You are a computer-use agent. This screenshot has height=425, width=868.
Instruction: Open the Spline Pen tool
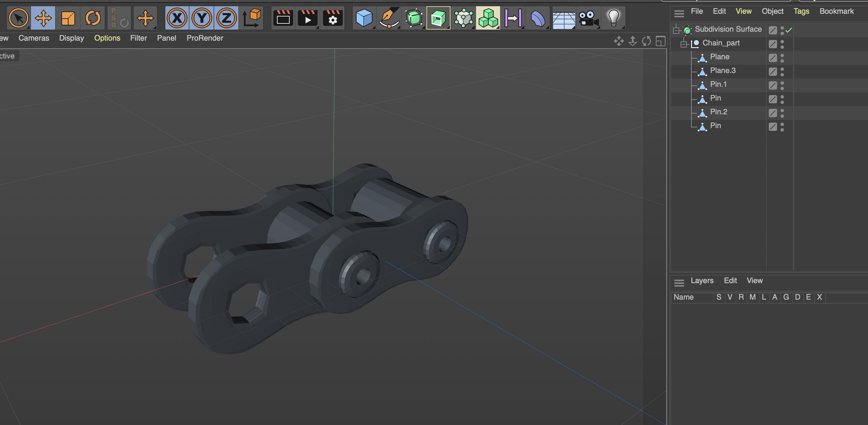[389, 18]
